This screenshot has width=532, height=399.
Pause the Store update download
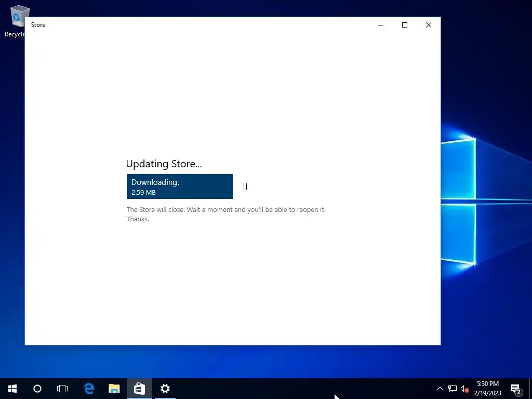click(245, 187)
